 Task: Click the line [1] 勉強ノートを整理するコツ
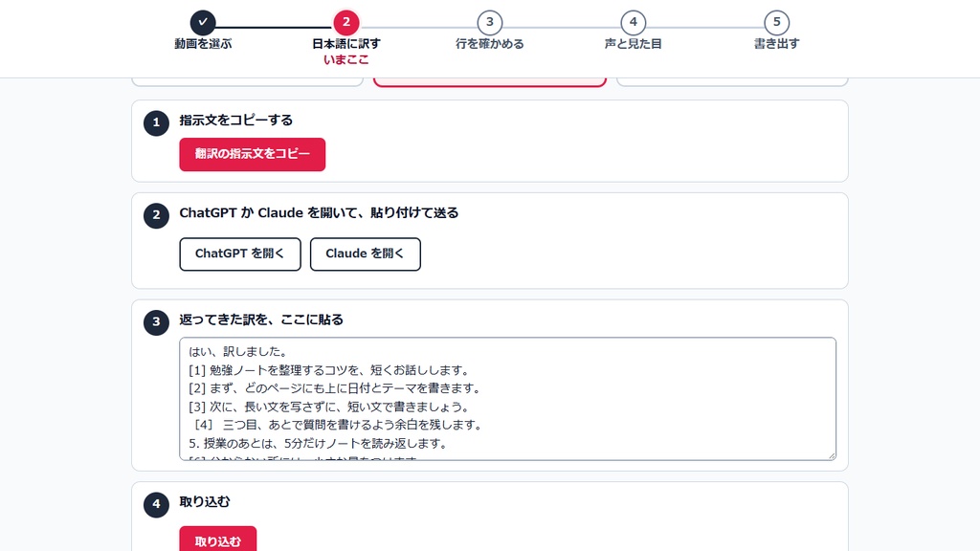click(329, 370)
